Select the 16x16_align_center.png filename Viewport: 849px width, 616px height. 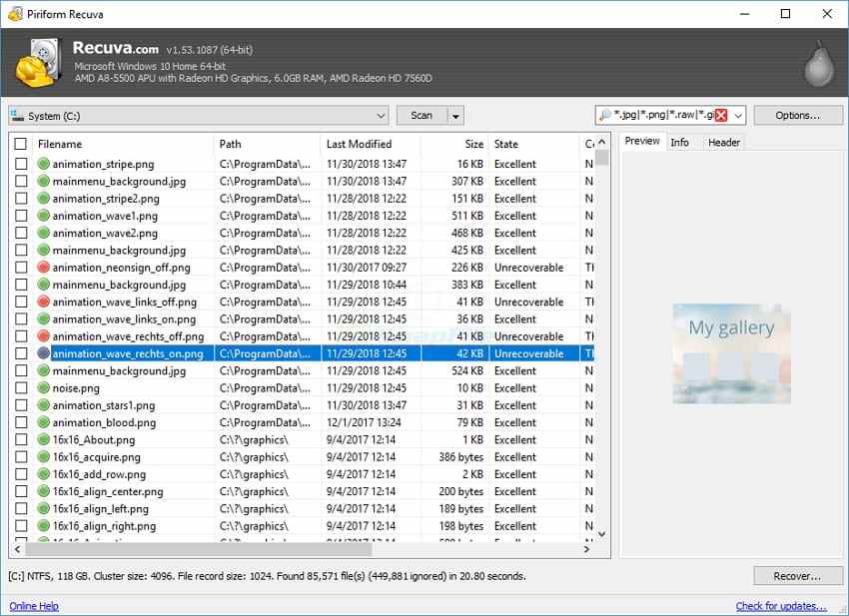pyautogui.click(x=108, y=491)
